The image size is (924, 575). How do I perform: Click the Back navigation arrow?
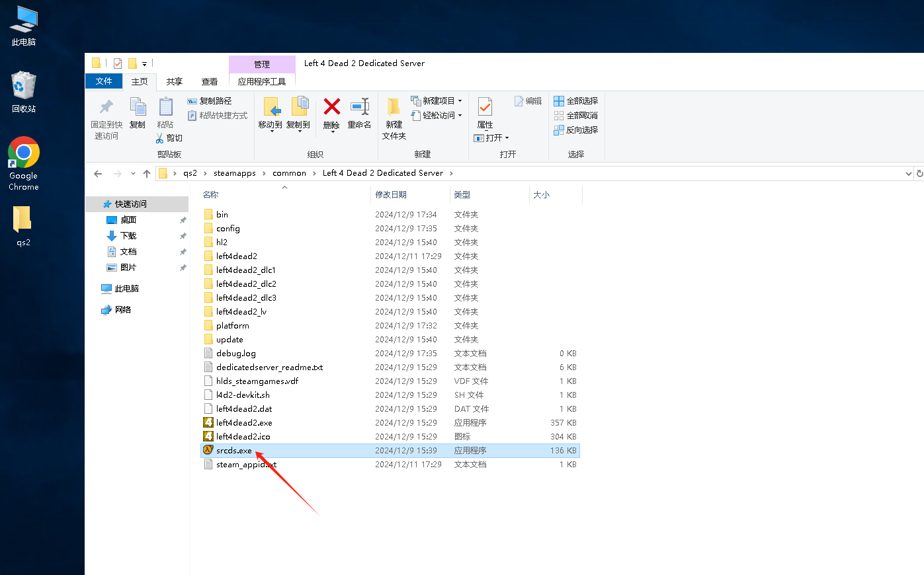(x=98, y=173)
